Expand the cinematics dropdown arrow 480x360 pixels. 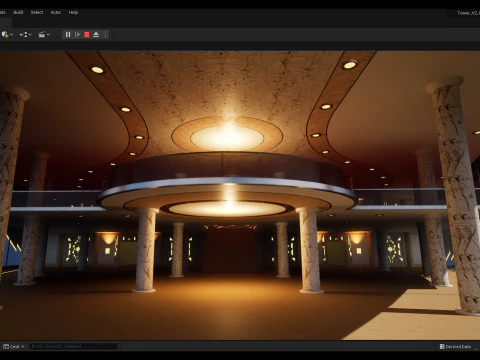pos(48,34)
